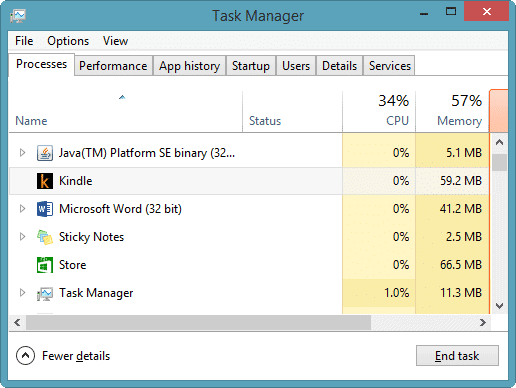This screenshot has height=388, width=516.
Task: Expand the Microsoft Word (32 bit) process
Action: tap(22, 209)
